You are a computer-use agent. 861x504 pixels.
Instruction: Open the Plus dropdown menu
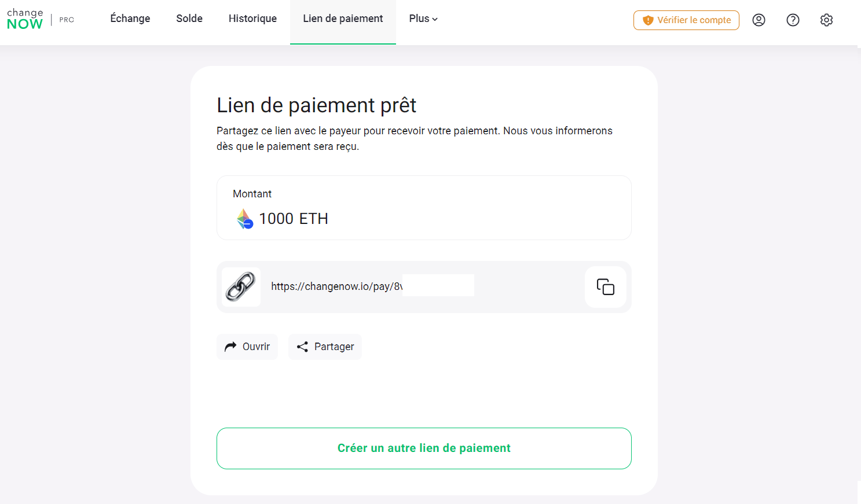(423, 18)
